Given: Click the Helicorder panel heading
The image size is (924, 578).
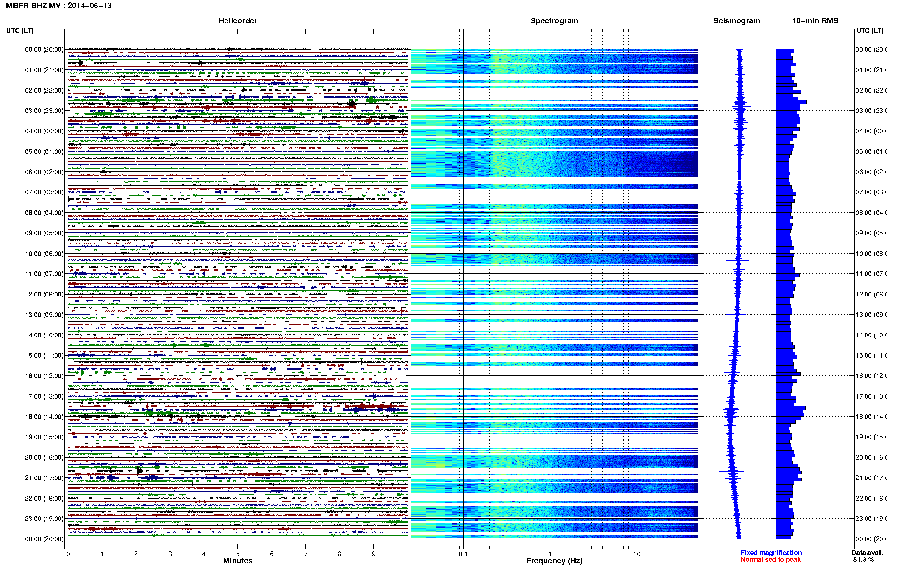Looking at the screenshot, I should (x=237, y=21).
